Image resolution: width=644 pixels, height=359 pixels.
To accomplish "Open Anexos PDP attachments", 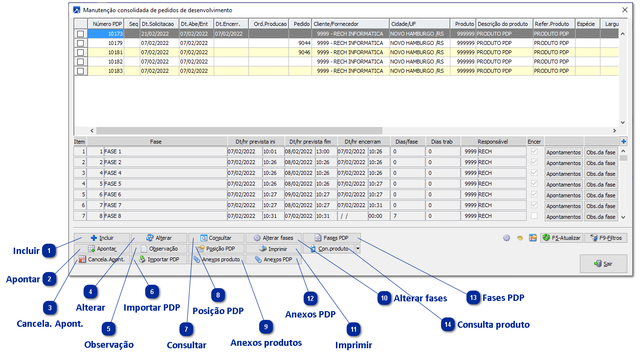I will point(273,259).
